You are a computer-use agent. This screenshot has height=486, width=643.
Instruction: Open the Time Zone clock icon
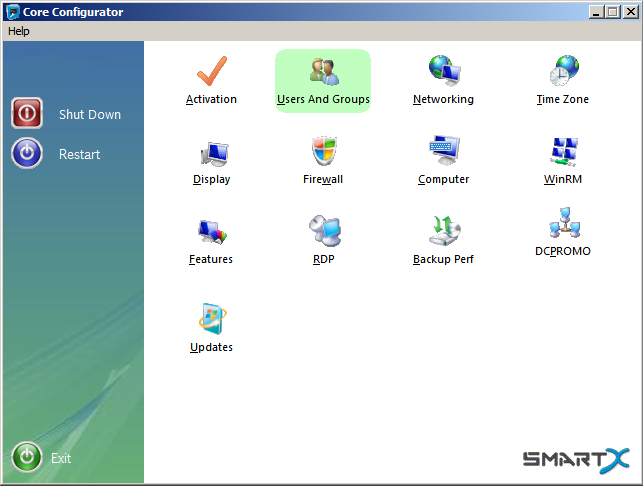(x=564, y=71)
